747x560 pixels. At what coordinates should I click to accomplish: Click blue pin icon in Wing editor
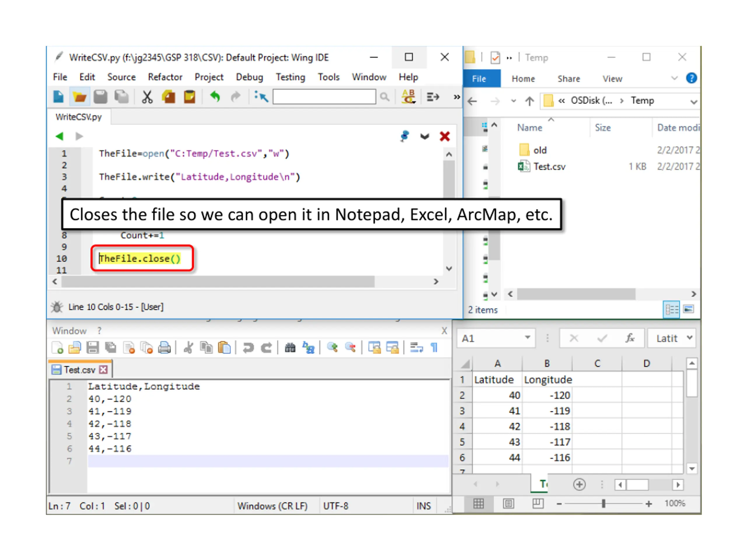click(404, 136)
